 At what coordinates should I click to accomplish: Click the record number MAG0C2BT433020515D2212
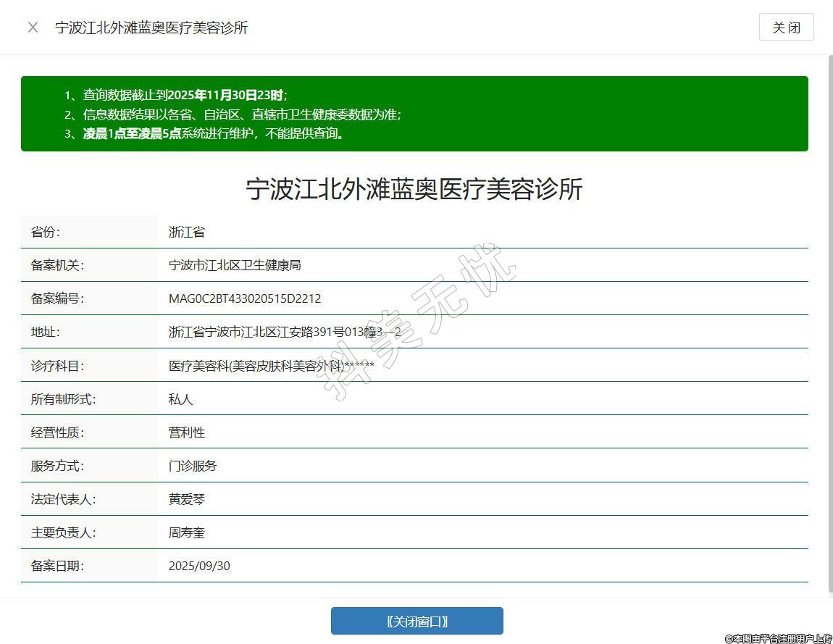click(x=245, y=298)
